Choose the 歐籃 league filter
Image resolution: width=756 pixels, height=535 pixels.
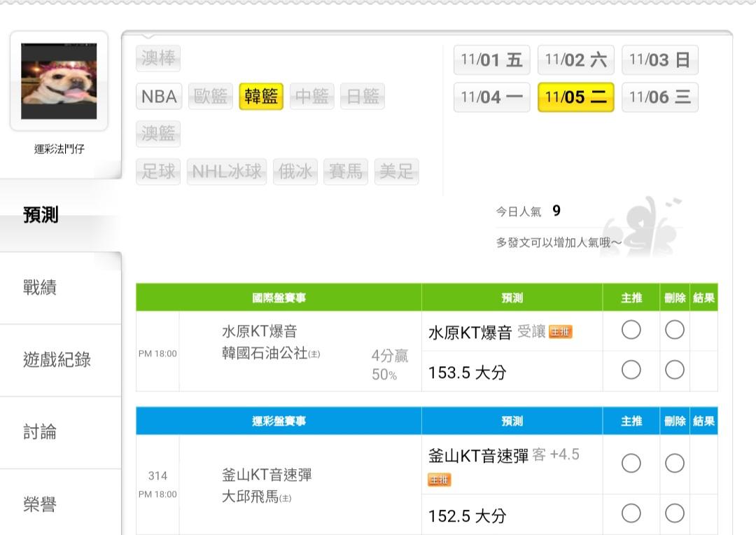(211, 97)
